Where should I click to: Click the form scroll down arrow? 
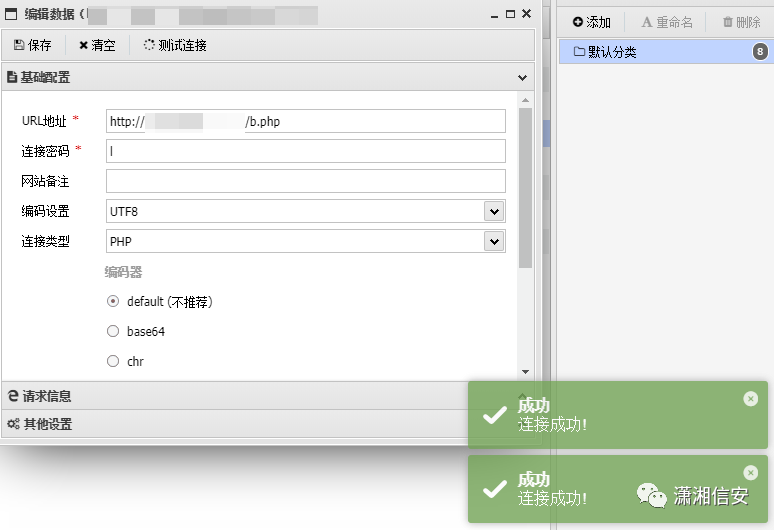pyautogui.click(x=525, y=372)
